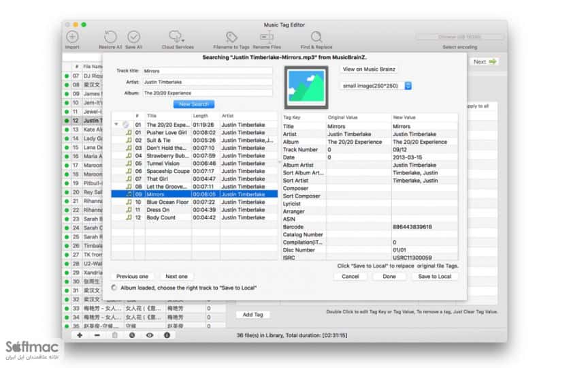The height and width of the screenshot is (368, 588).
Task: Click the eye preview icon in the bottom bar
Action: coord(150,335)
